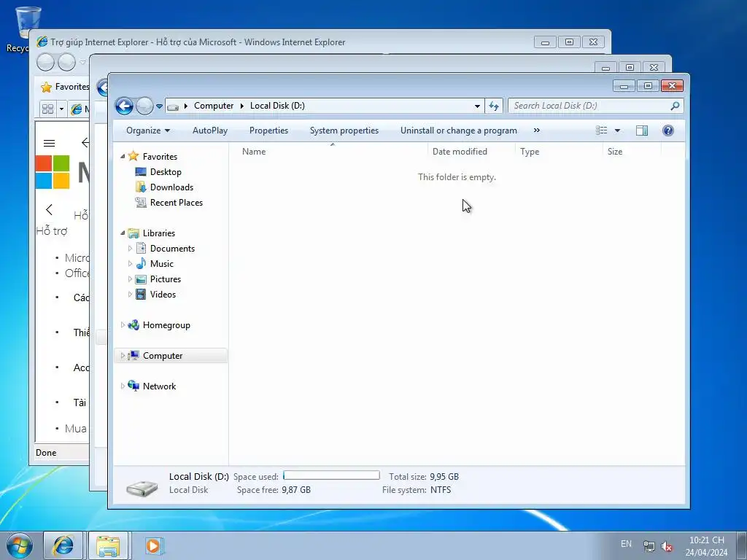Click the Local Disk drive icon in details pane
747x560 pixels.
click(142, 488)
